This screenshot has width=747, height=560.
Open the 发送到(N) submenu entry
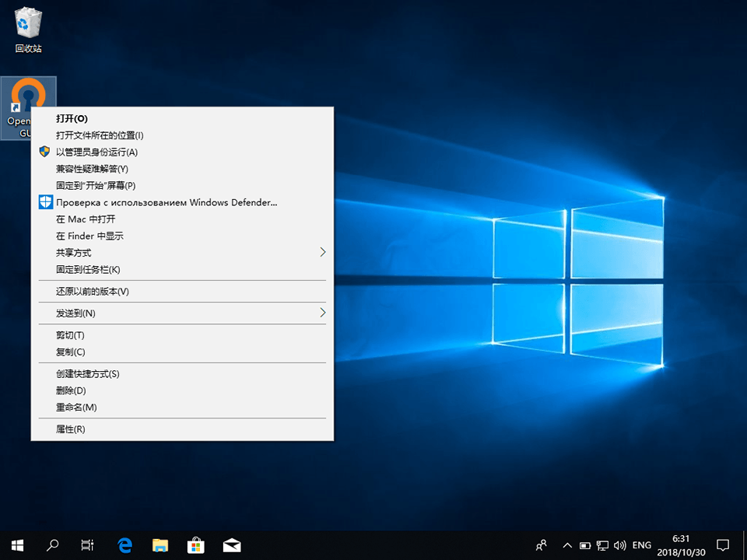click(x=182, y=313)
